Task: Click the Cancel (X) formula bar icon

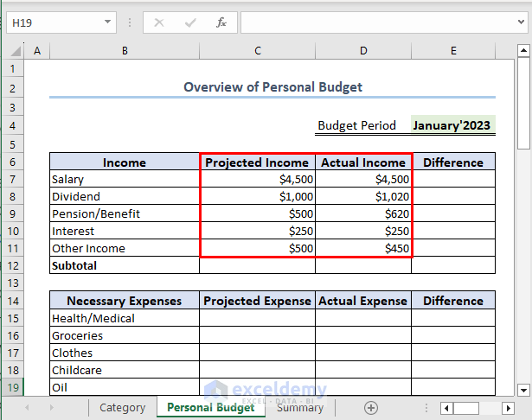Action: coord(159,22)
